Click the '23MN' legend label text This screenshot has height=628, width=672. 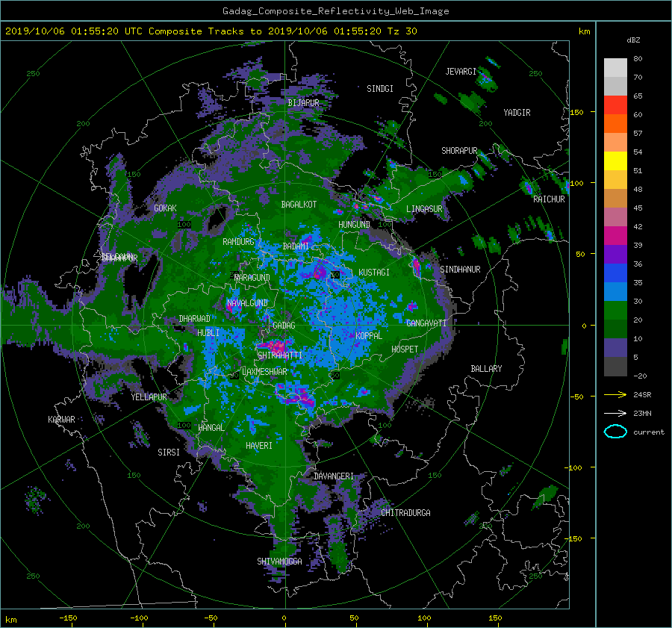[x=642, y=414]
